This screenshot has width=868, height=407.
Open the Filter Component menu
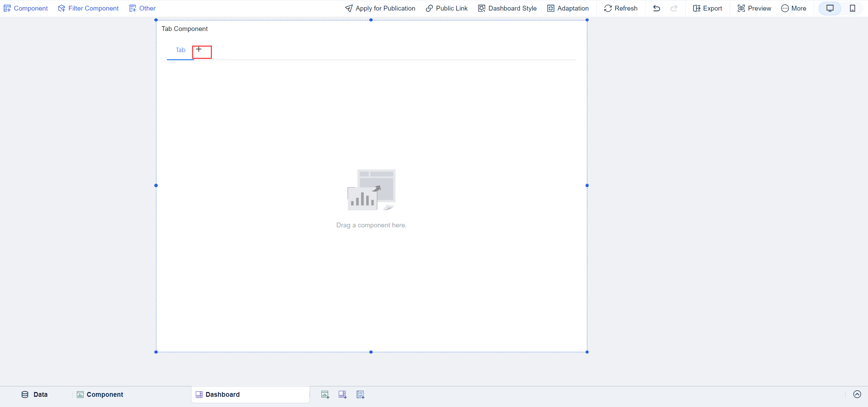click(x=88, y=8)
